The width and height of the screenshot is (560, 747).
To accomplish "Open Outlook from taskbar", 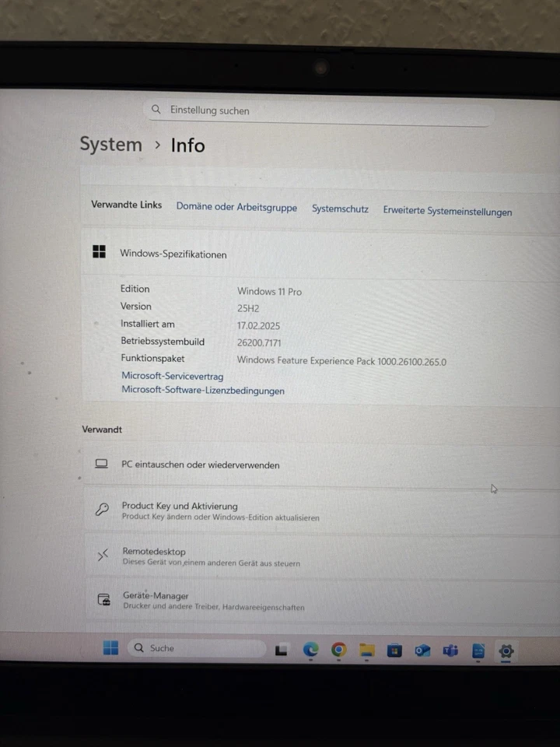I will point(422,651).
